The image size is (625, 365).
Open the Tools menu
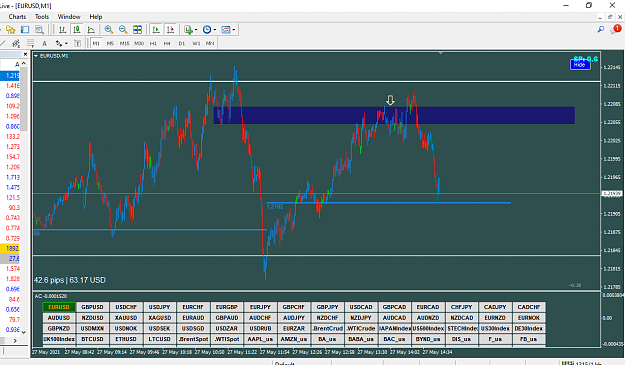tap(42, 17)
